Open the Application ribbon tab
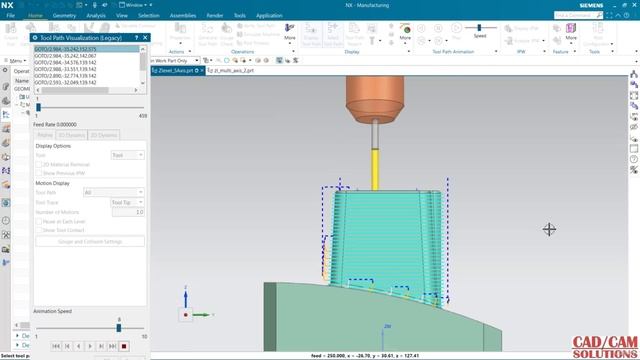The width and height of the screenshot is (640, 360). (x=269, y=16)
